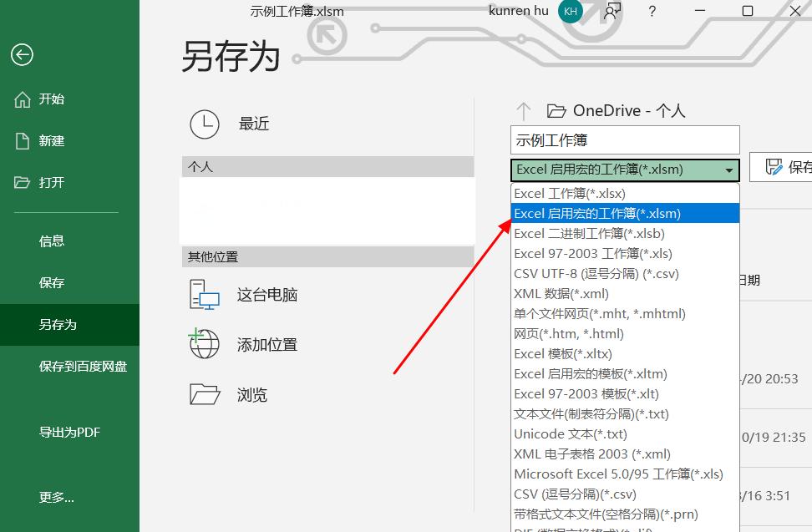Select the 另存为 sidebar item
This screenshot has width=812, height=532.
[x=69, y=325]
